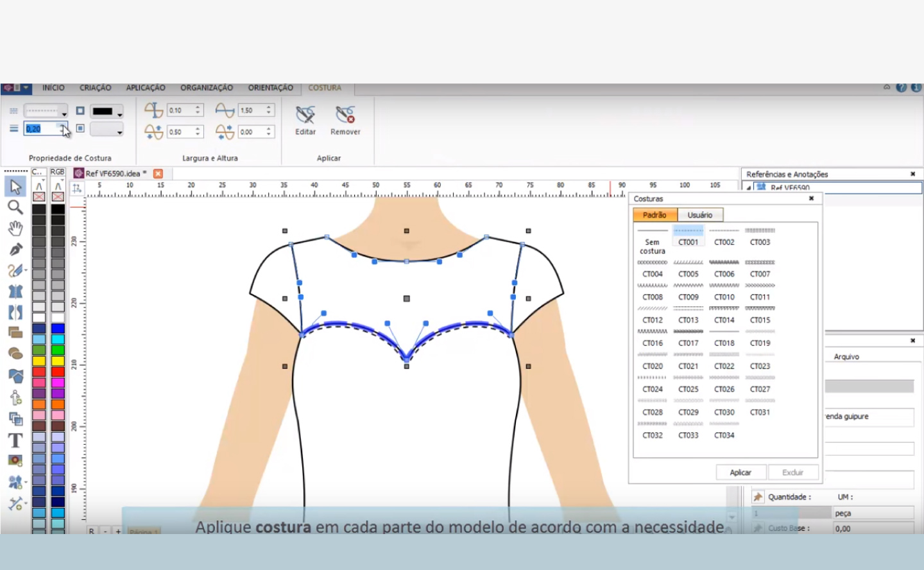The image size is (924, 570).
Task: Click the ruler origin icon at corner
Action: pos(77,188)
